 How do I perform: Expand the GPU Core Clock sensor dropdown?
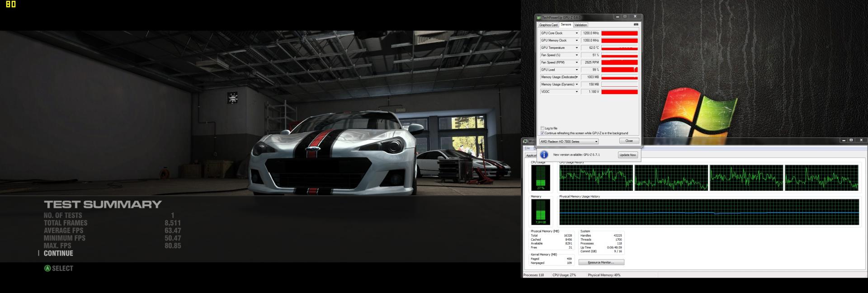(576, 33)
